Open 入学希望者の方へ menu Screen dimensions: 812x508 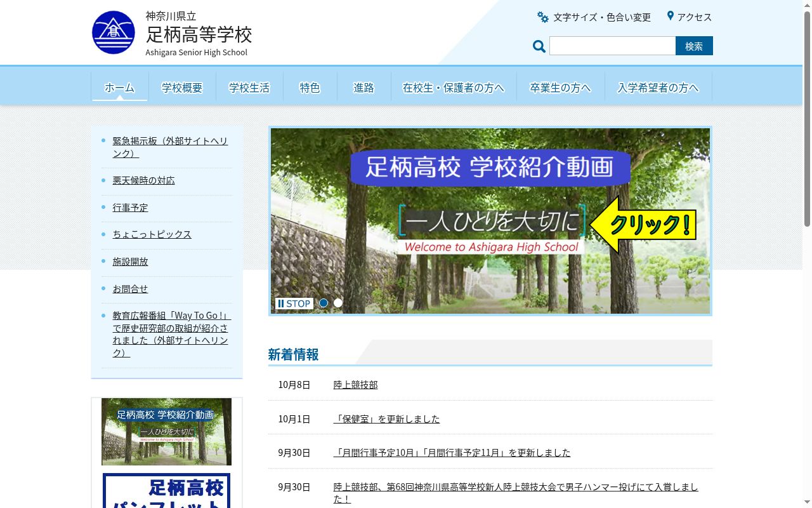658,88
